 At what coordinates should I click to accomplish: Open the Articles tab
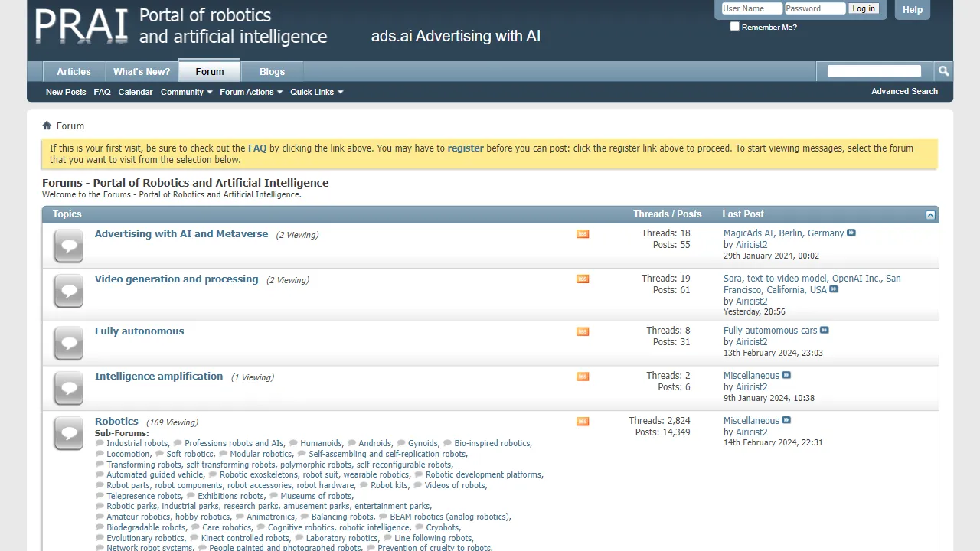coord(73,72)
